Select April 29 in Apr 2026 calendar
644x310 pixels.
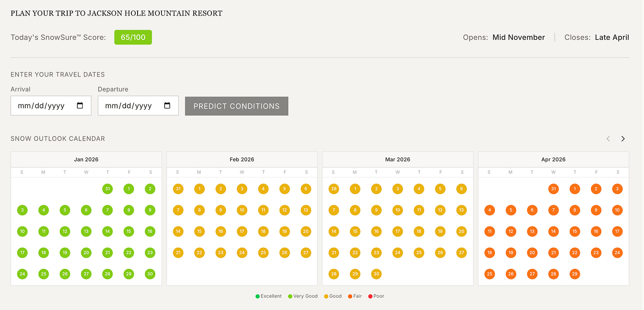click(575, 274)
